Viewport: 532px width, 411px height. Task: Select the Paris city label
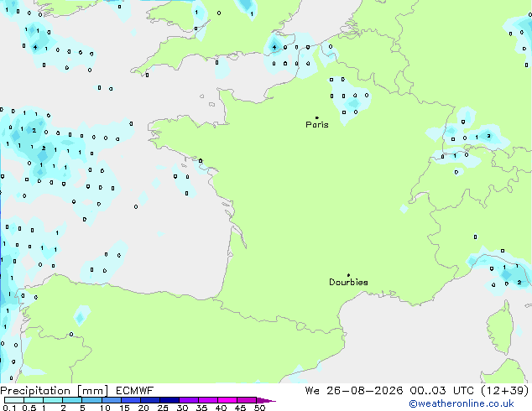317,124
